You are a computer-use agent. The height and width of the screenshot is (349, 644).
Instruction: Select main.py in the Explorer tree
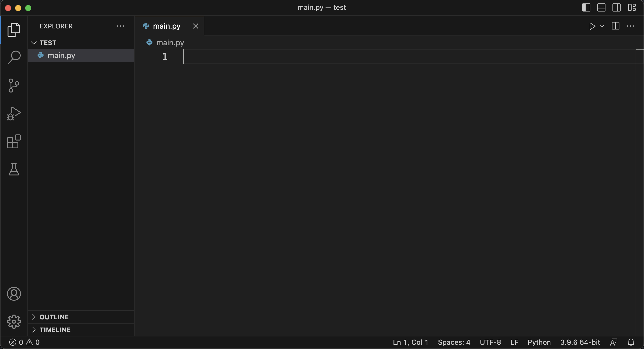[61, 56]
